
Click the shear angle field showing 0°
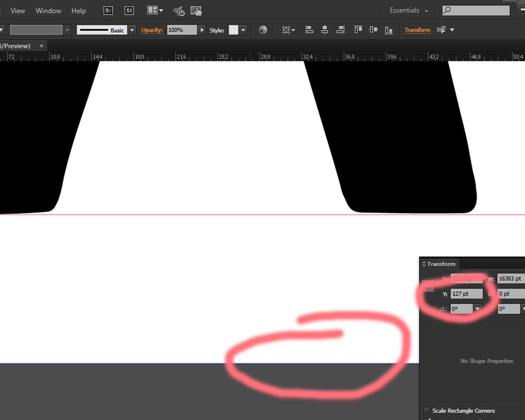click(x=509, y=309)
